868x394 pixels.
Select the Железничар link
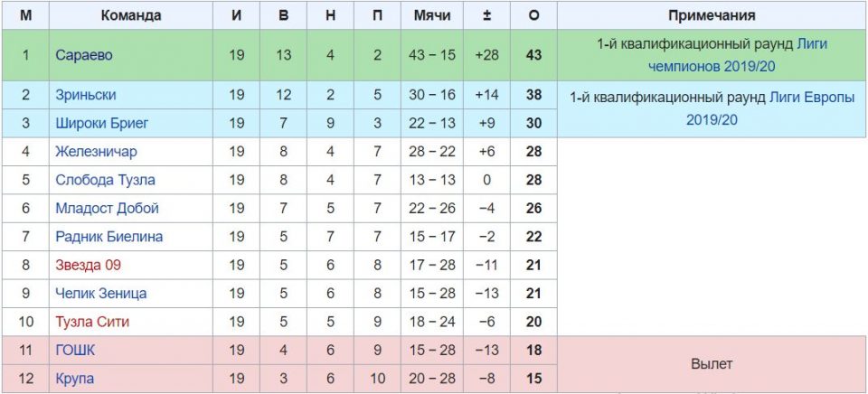96,152
